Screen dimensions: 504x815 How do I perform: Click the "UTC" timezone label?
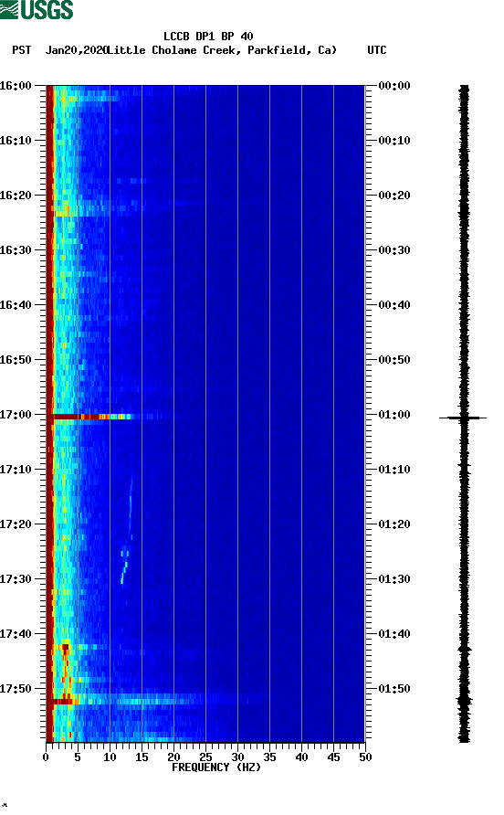(377, 50)
